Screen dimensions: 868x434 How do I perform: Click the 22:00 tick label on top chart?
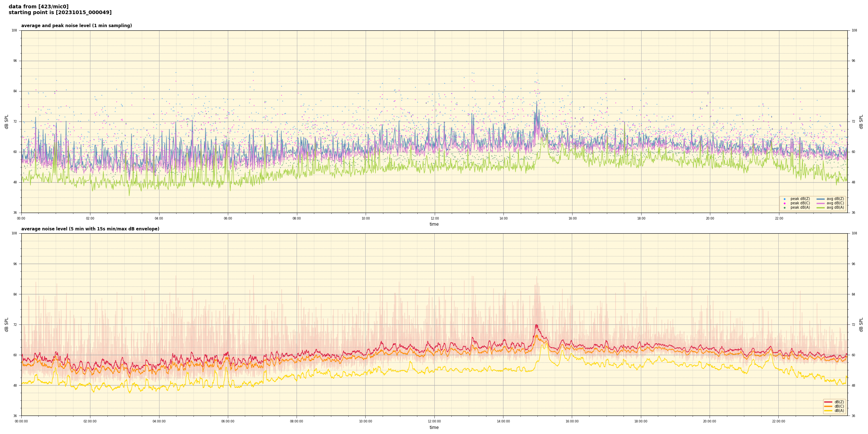click(779, 218)
